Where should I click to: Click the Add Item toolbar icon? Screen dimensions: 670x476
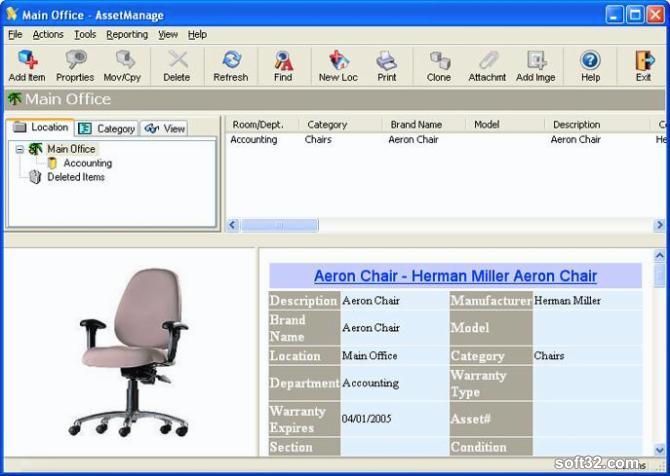click(27, 60)
